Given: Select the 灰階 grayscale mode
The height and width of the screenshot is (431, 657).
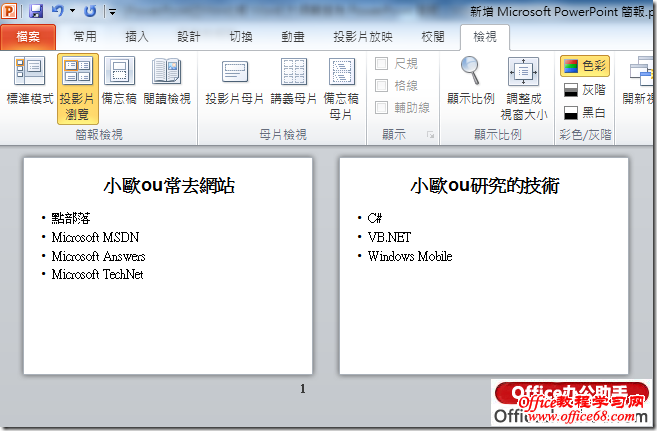Looking at the screenshot, I should point(585,90).
